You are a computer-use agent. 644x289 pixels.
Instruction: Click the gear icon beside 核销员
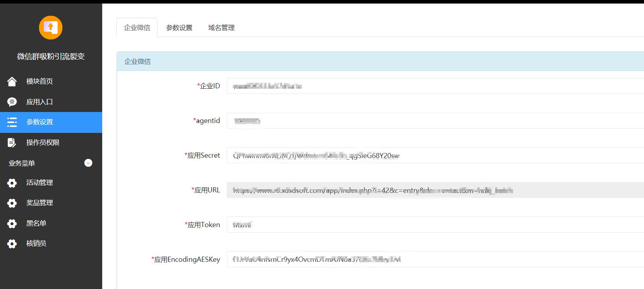(12, 244)
